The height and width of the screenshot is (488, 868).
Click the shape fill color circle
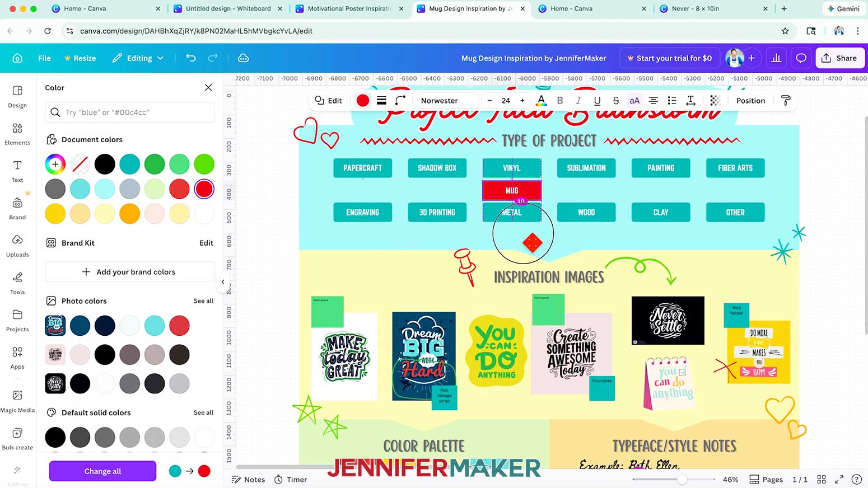click(x=363, y=101)
